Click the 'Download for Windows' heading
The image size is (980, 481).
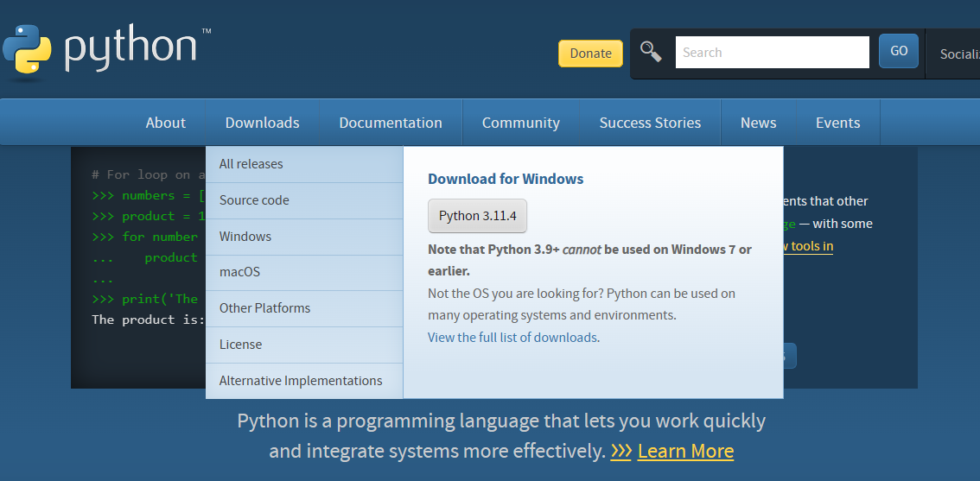tap(506, 180)
